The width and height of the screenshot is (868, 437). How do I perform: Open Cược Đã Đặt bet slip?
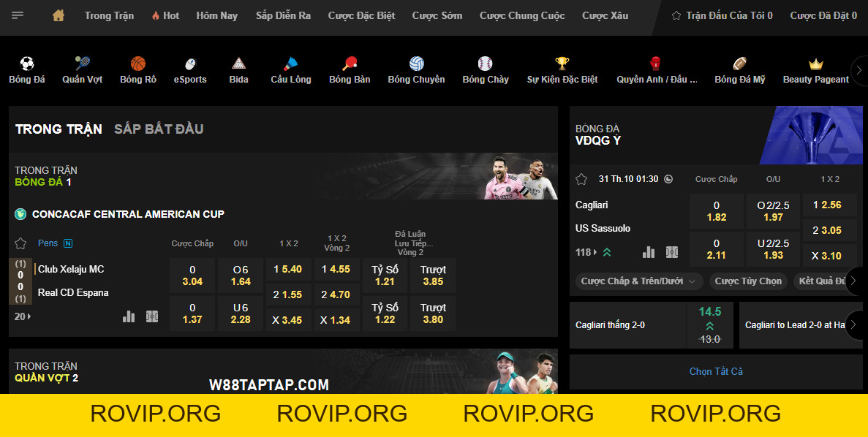click(823, 15)
